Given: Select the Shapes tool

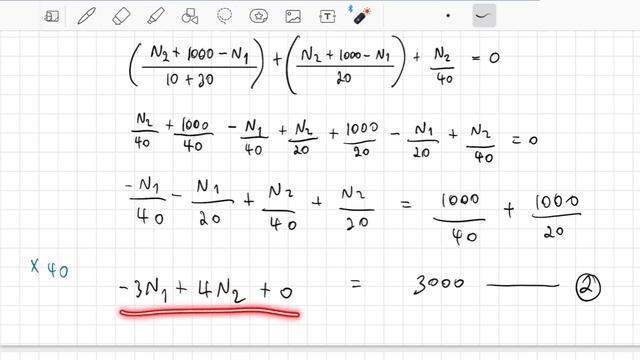Looking at the screenshot, I should pos(190,16).
